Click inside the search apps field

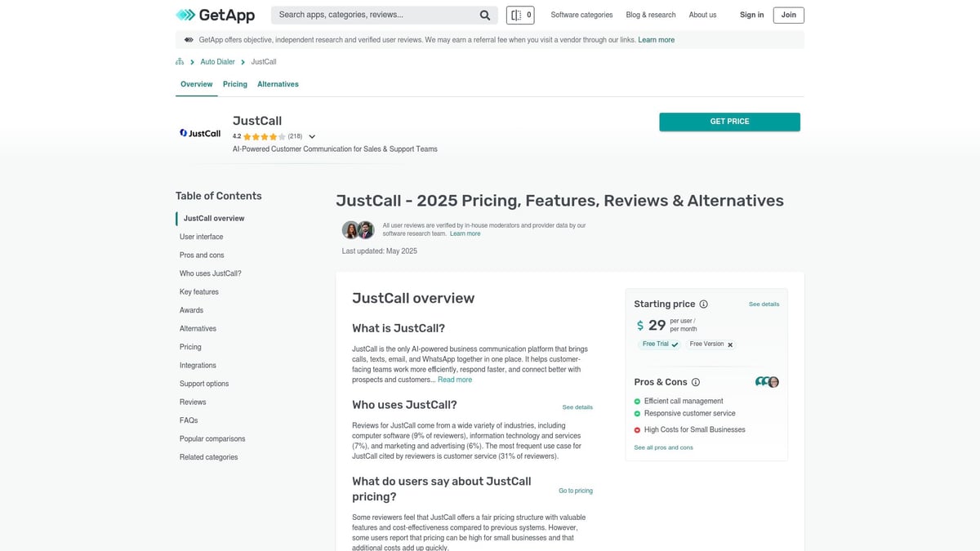point(376,15)
